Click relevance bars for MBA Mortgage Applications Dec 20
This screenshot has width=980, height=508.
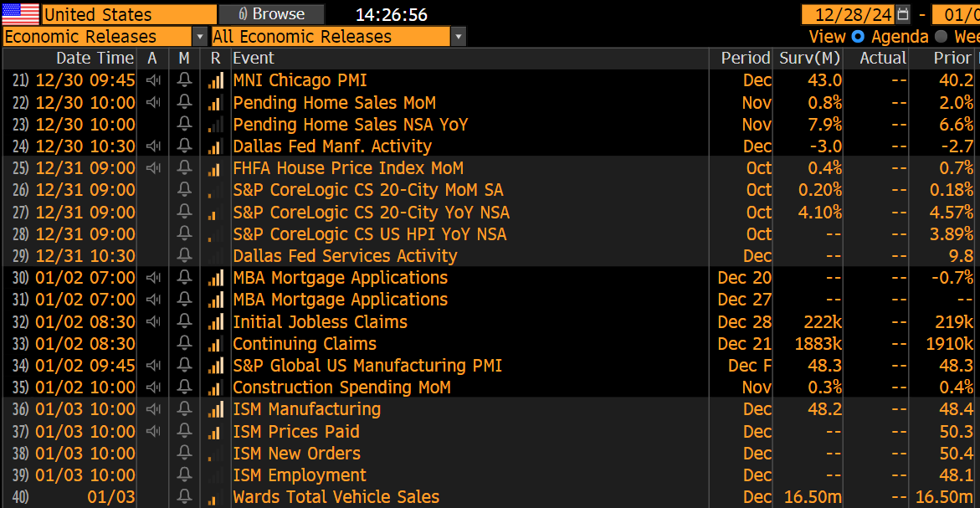pyautogui.click(x=216, y=277)
